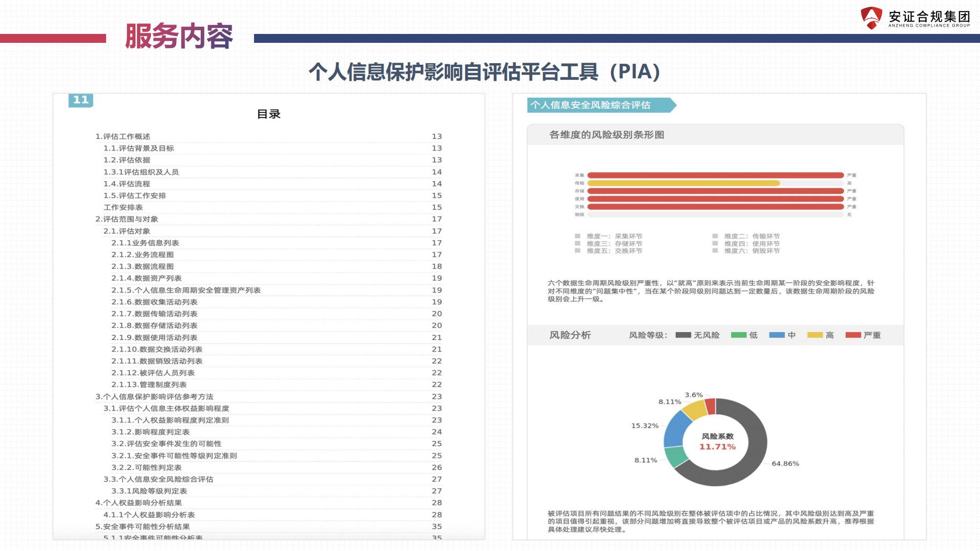Click the 销毁 empty risk bar
The height and width of the screenshot is (551, 980).
[x=716, y=215]
